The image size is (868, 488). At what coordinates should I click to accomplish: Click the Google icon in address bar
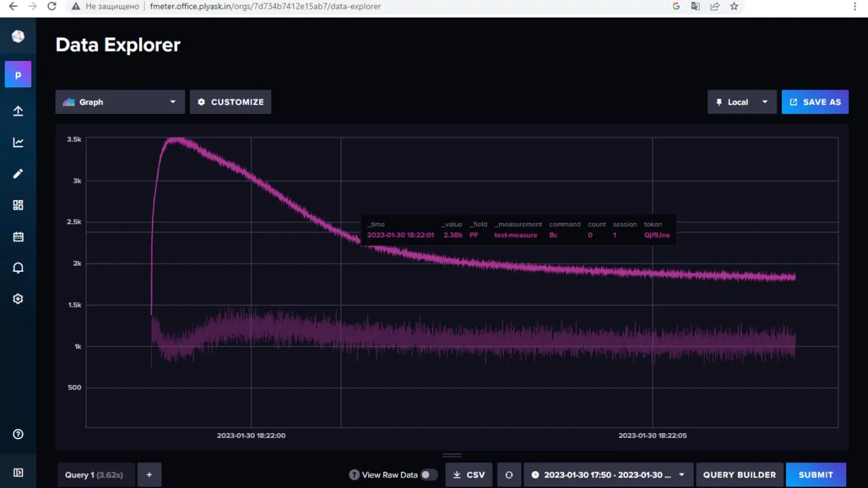[676, 6]
